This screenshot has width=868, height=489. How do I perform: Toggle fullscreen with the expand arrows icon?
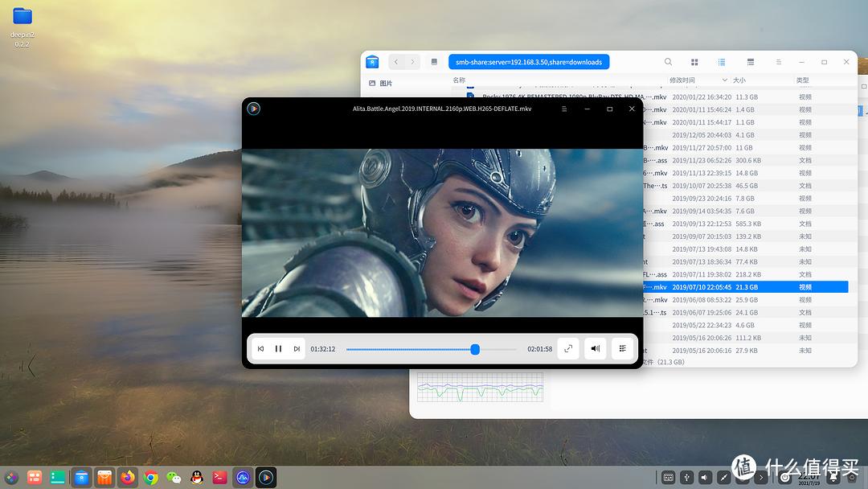tap(568, 348)
